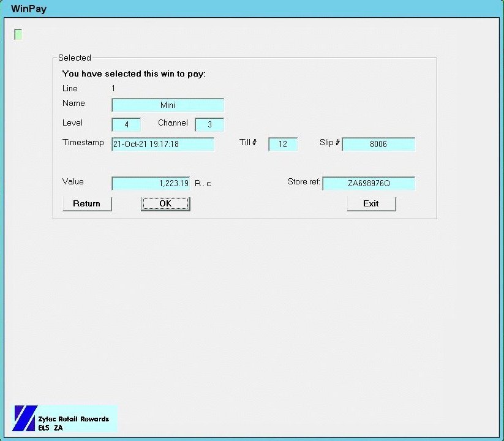Click the Zytec Retail Rewards logo
Screen dimensions: 504x441
[x=65, y=419]
